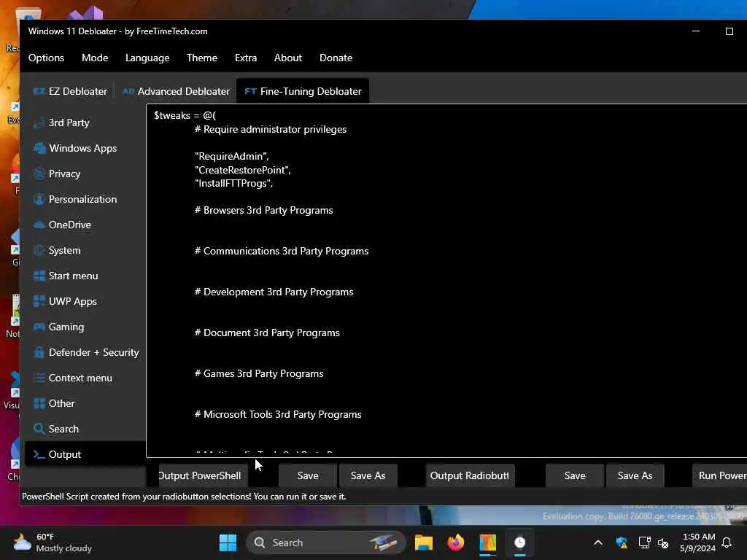747x560 pixels.
Task: Click the Defender + Security lock icon
Action: coord(39,352)
